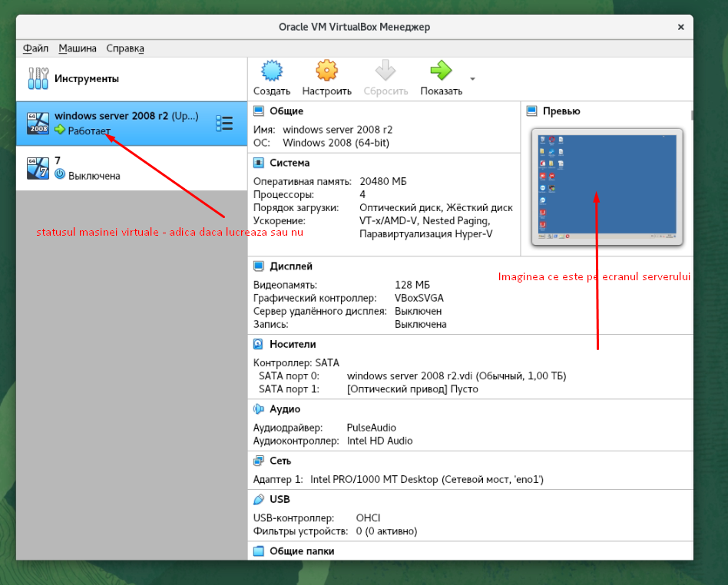Click the Сеть network adapter icon
The width and height of the screenshot is (728, 585).
pyautogui.click(x=258, y=461)
